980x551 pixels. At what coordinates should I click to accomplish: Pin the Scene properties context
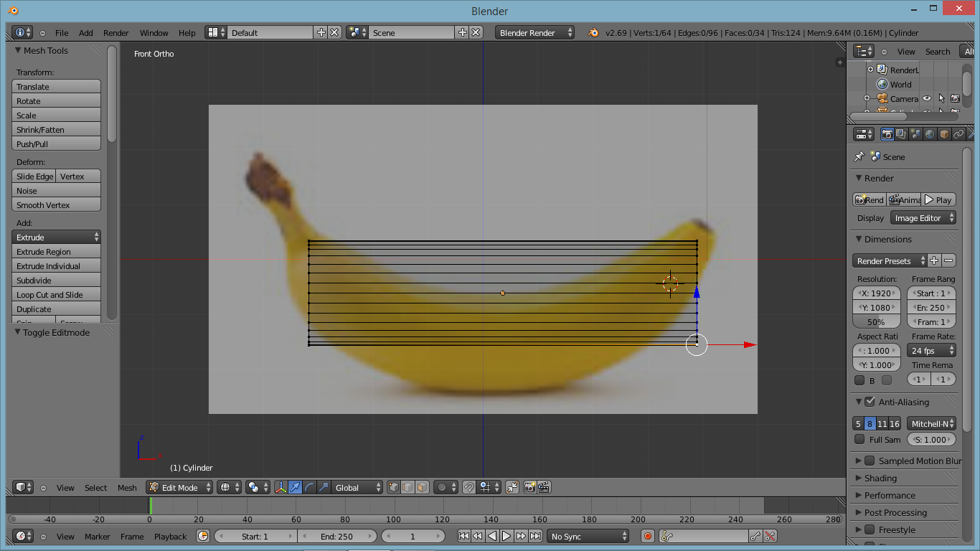(859, 156)
